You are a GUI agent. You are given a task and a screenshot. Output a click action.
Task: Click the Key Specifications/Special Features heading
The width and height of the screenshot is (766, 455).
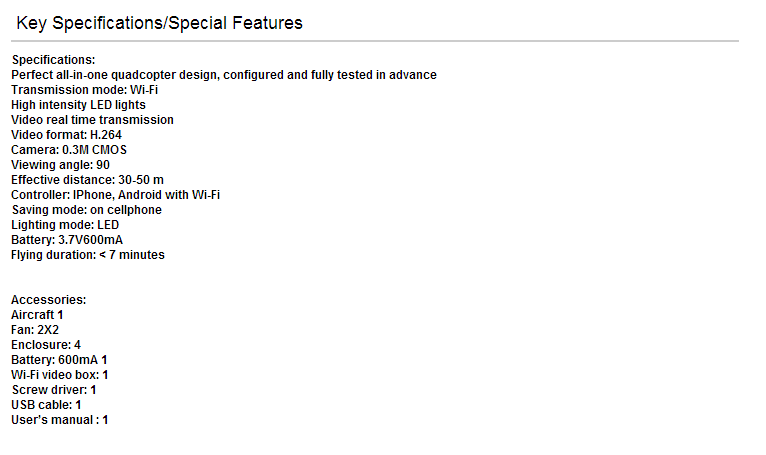click(159, 23)
